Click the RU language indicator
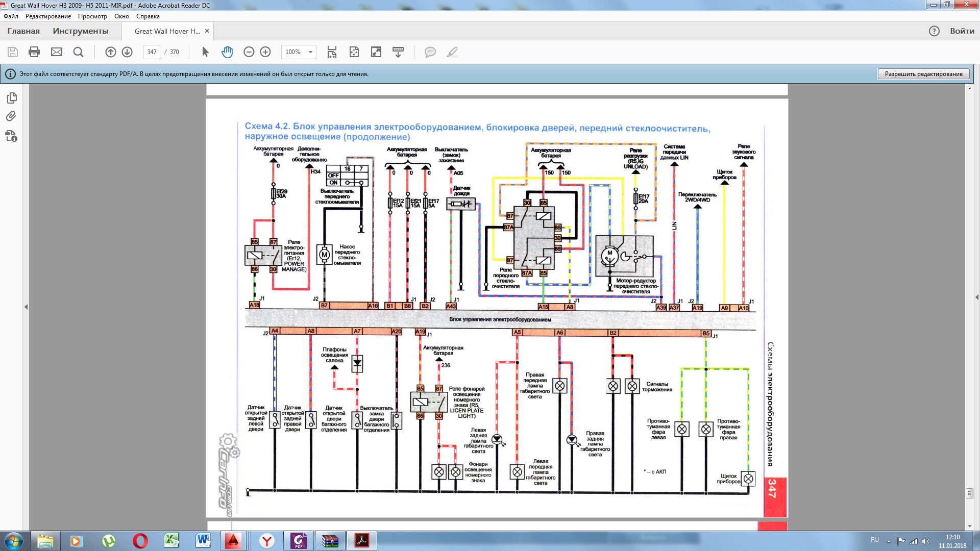This screenshot has height=551, width=980. 875,540
